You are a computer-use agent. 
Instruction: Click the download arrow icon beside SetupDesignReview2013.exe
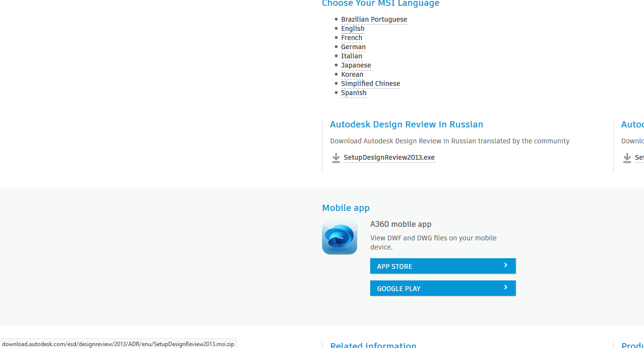click(x=336, y=158)
